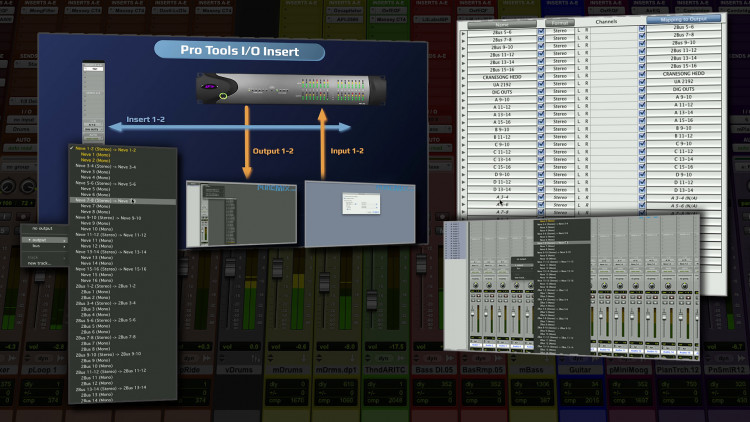Click the Pro Tools I/O Insert title banner
This screenshot has width=750, height=422.
[x=240, y=51]
